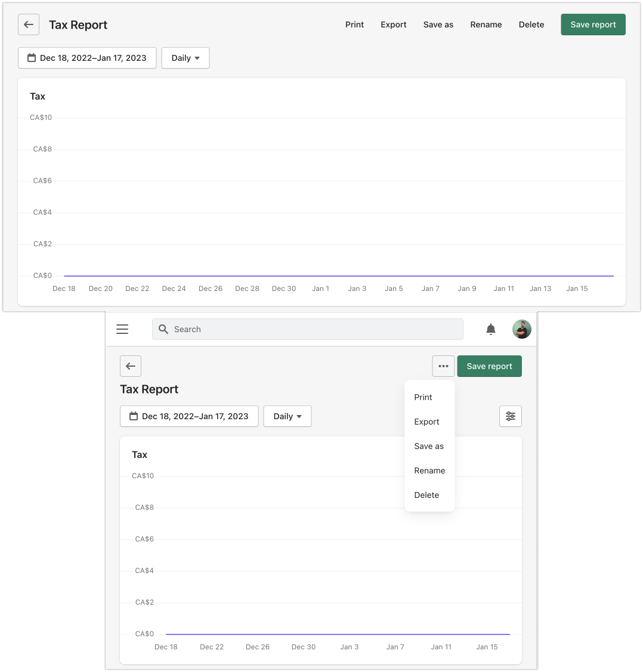
Task: Choose Export from the popup actions menu
Action: click(x=426, y=422)
